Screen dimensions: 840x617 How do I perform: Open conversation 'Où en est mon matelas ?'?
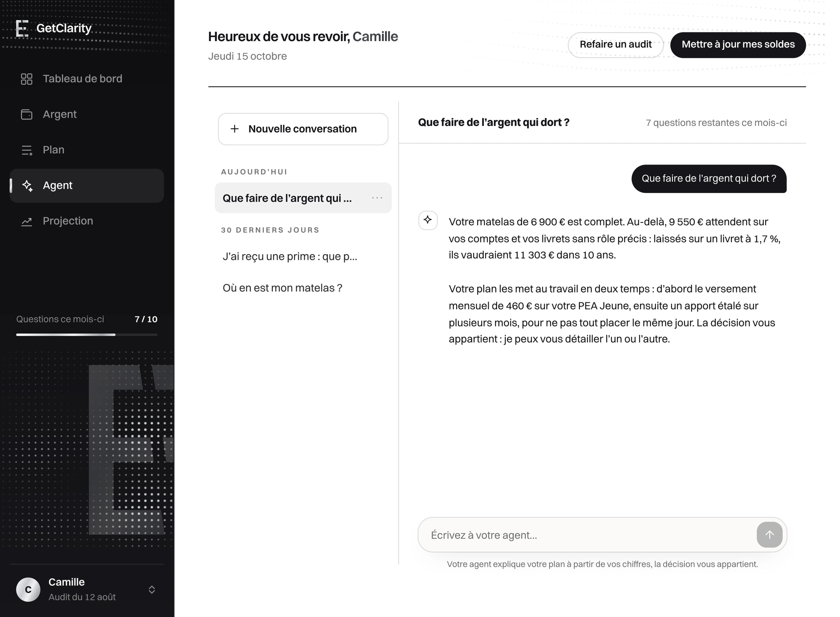(x=303, y=288)
